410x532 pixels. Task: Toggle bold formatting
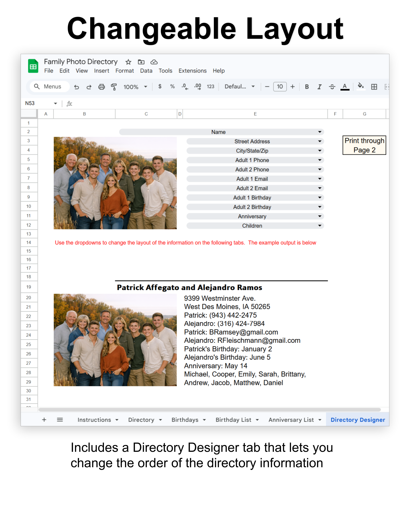[x=306, y=86]
